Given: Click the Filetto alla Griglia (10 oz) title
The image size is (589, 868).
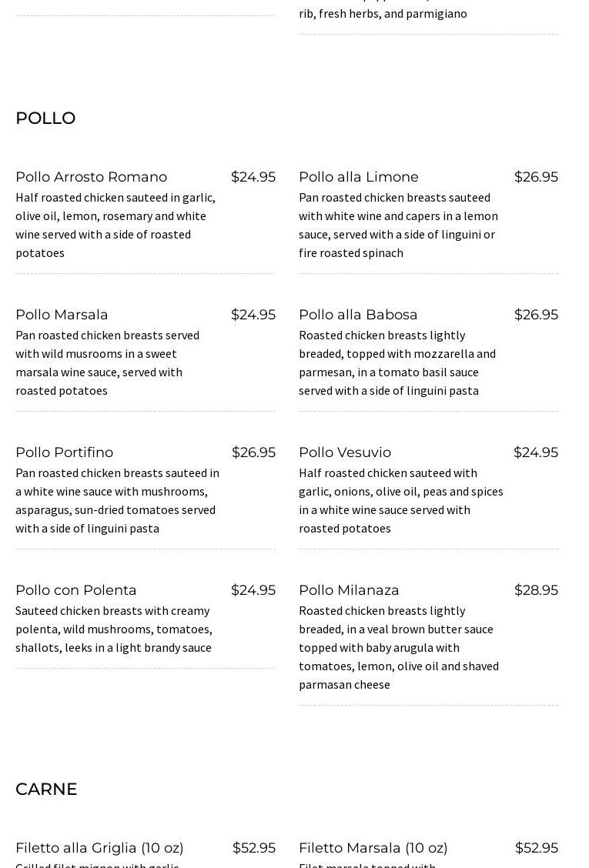Looking at the screenshot, I should point(99,848).
